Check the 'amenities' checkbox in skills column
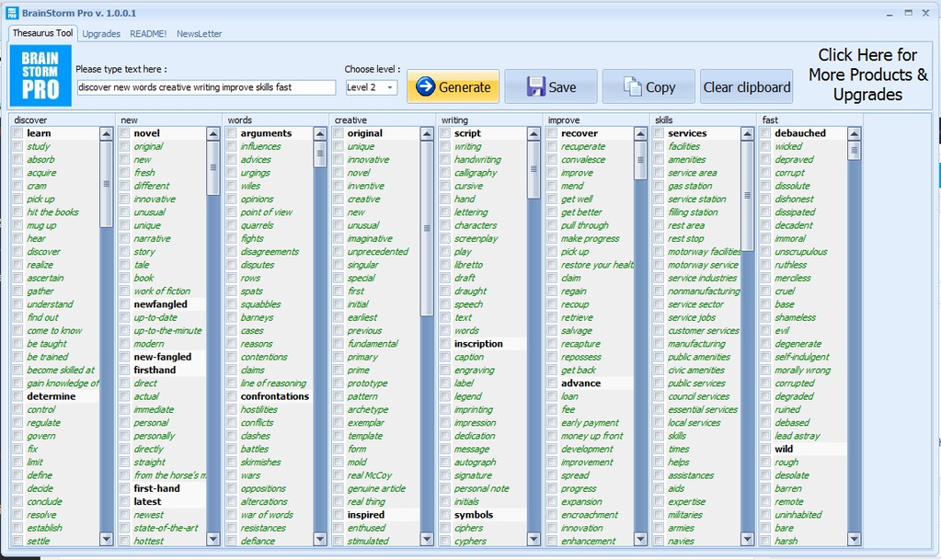The height and width of the screenshot is (560, 941). (x=659, y=160)
